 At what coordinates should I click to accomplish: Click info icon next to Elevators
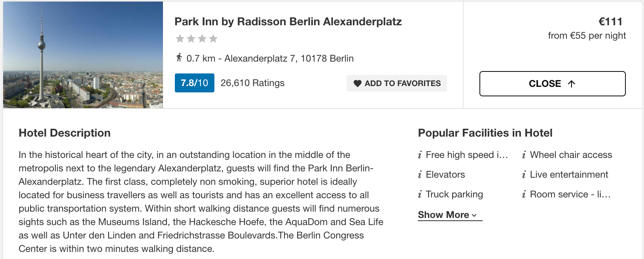(x=420, y=175)
